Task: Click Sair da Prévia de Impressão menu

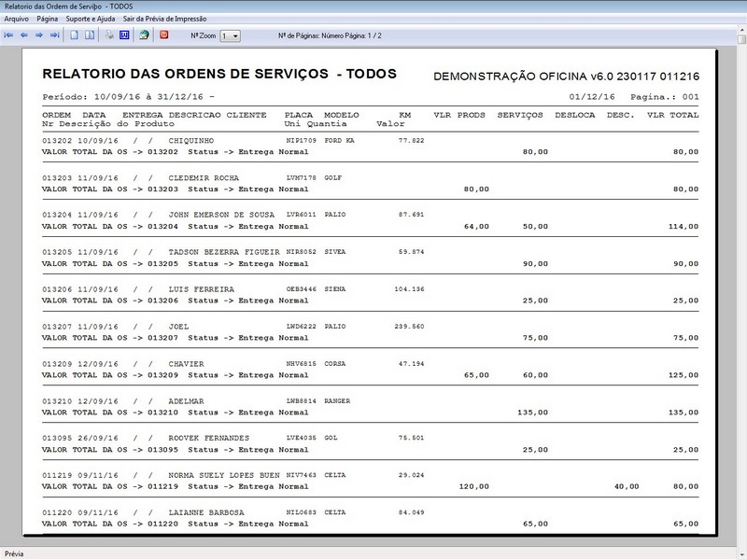Action: click(165, 19)
